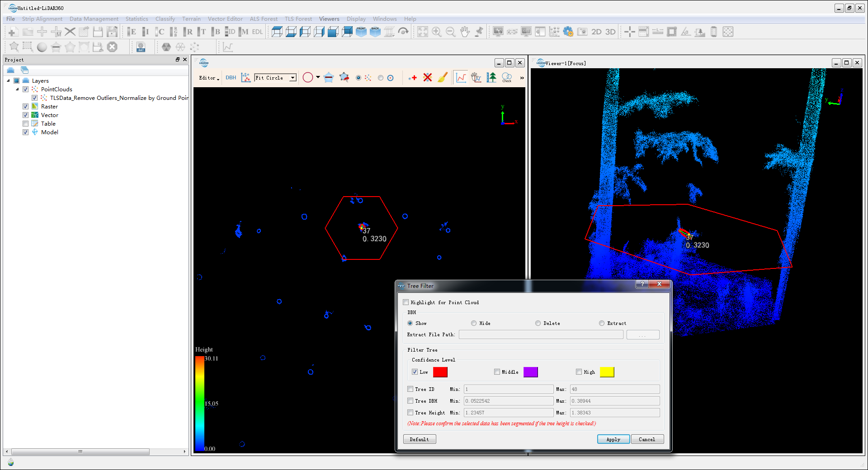Toggle visibility of the Raster layer

click(x=26, y=107)
